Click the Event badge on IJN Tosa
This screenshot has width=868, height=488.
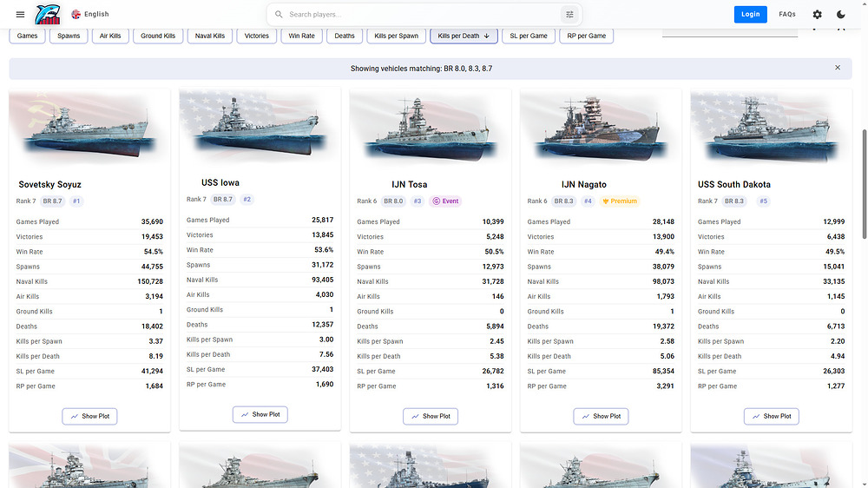point(445,201)
